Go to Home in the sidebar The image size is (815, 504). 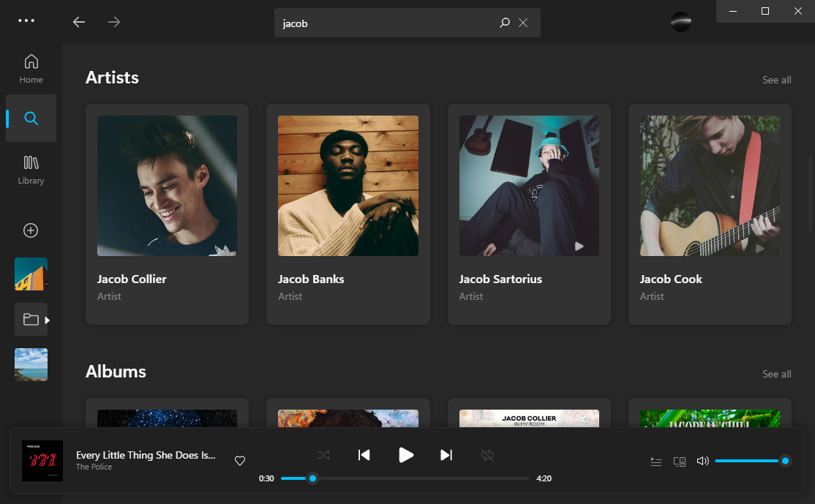coord(31,69)
